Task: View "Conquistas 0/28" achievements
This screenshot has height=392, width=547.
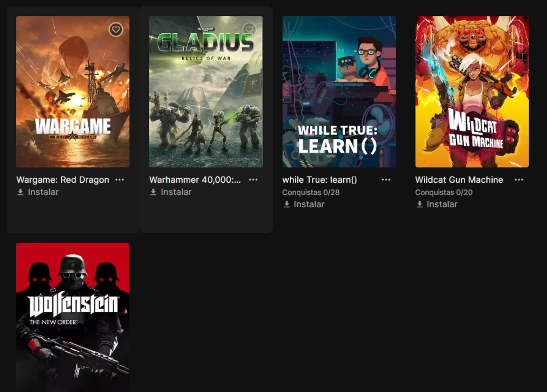Action: click(x=311, y=192)
